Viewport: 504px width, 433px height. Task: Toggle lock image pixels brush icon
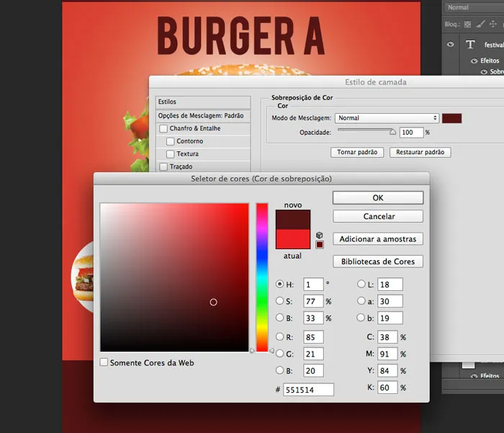tap(480, 24)
